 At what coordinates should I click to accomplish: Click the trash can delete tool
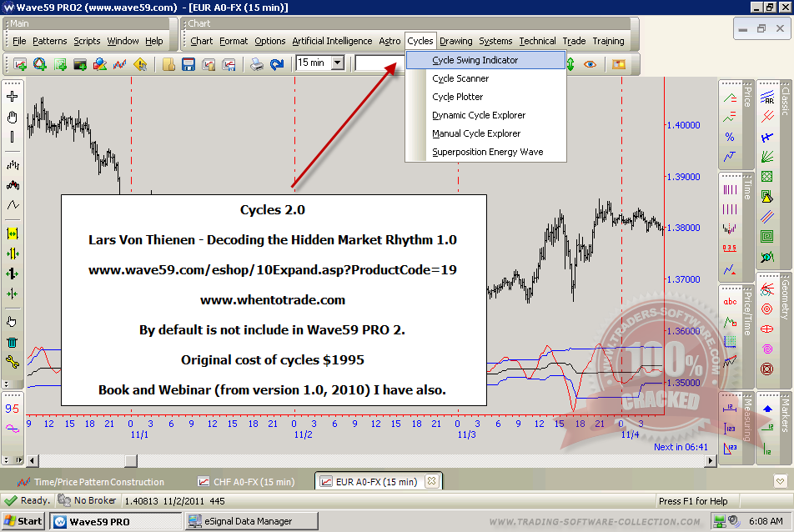(12, 342)
